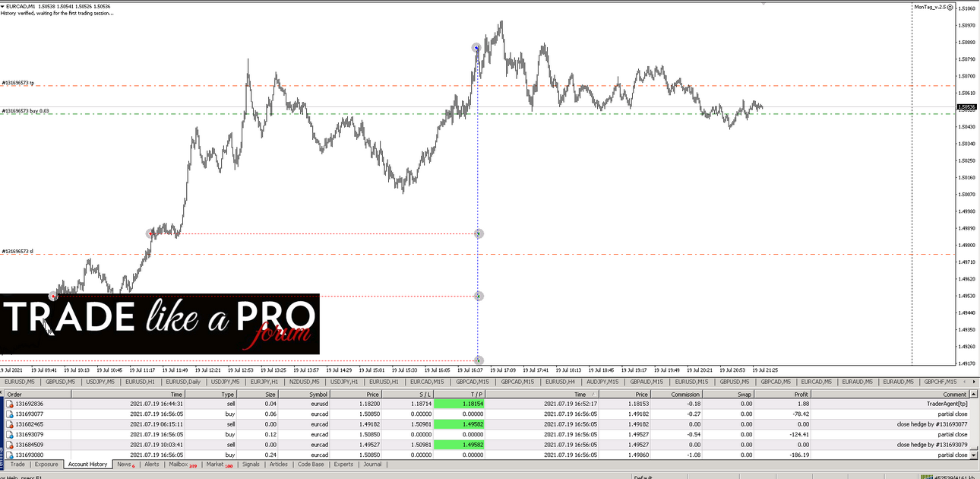980x479 pixels.
Task: Sort history by S / L column
Action: point(408,394)
